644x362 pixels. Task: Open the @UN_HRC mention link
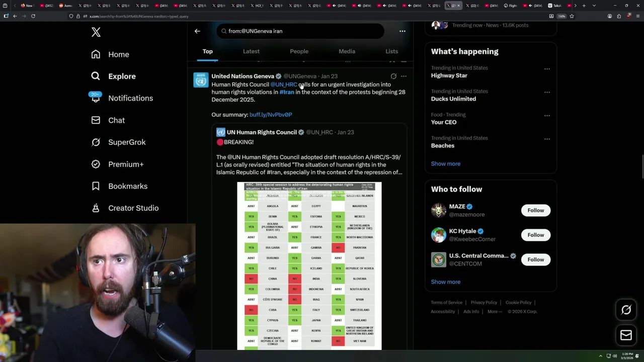284,84
